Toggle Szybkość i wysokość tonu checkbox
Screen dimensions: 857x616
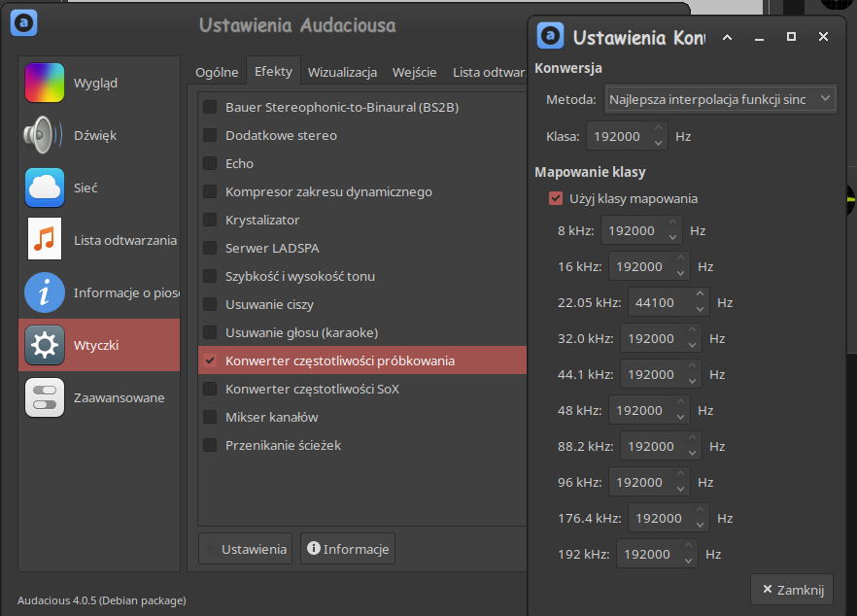[210, 276]
